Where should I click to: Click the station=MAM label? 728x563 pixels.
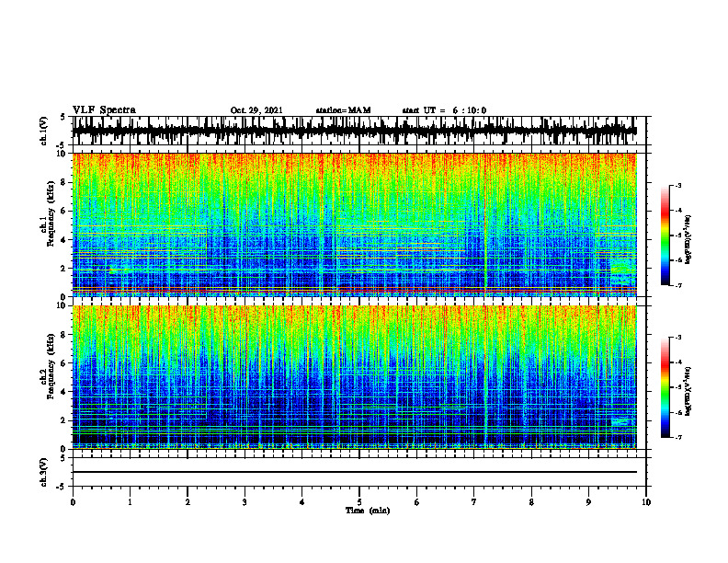[x=343, y=110]
